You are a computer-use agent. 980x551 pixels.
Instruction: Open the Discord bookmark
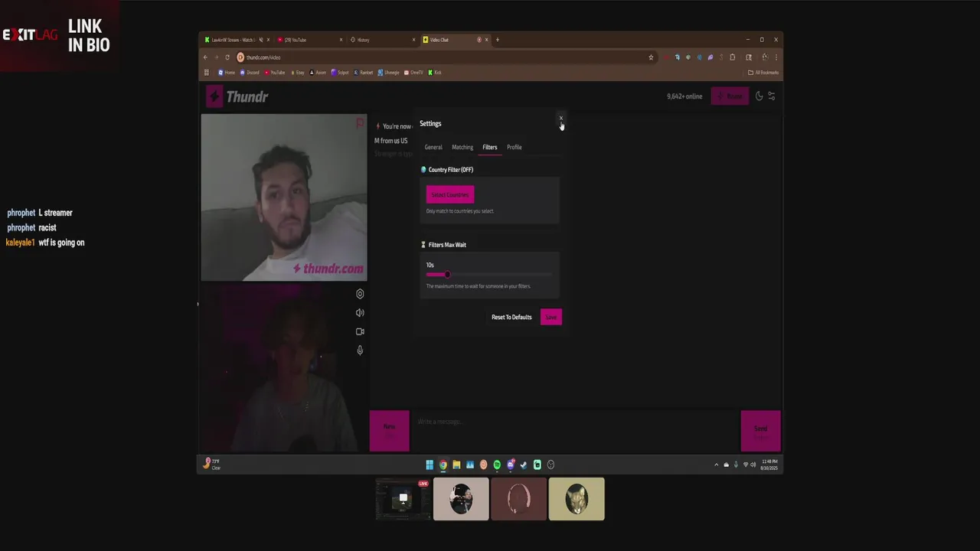click(x=250, y=73)
